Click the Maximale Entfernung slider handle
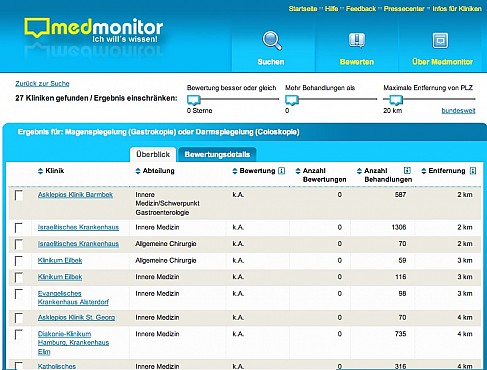487x370 pixels. (396, 100)
